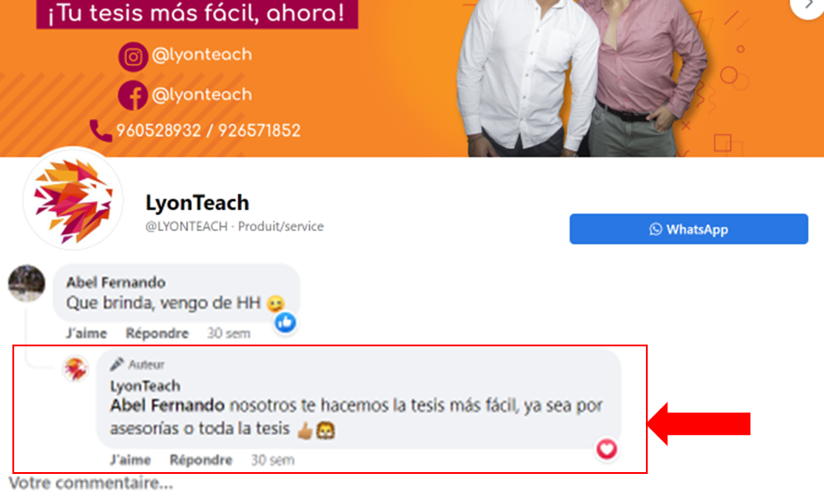Click the bold Abel Fernando mention in the reply
Viewport: 824px width, 504px height.
click(167, 406)
